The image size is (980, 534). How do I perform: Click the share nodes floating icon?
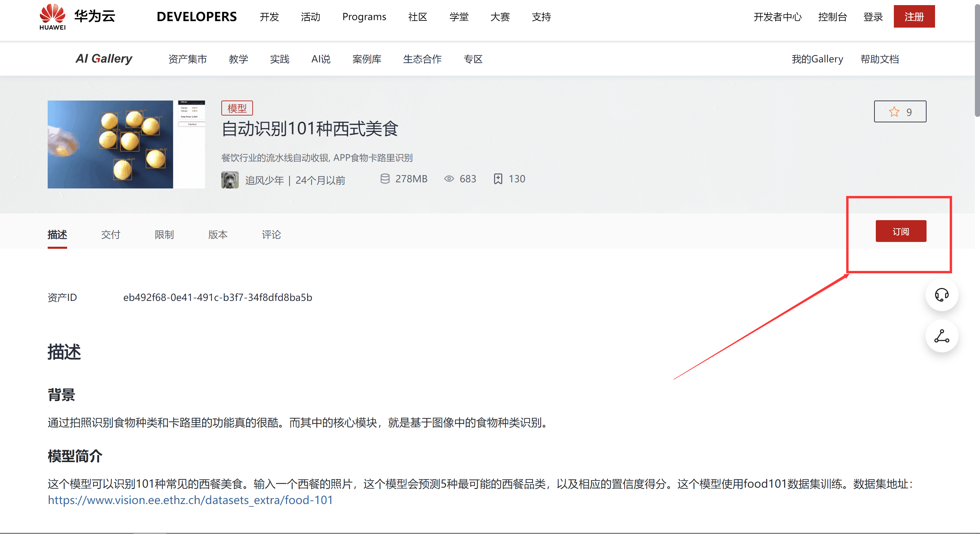941,336
